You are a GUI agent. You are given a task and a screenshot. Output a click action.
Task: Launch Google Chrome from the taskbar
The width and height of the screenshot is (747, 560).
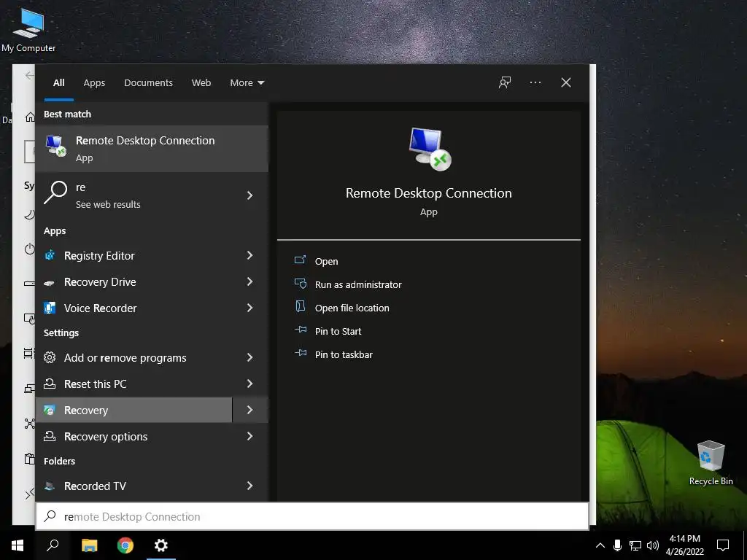[x=125, y=545]
